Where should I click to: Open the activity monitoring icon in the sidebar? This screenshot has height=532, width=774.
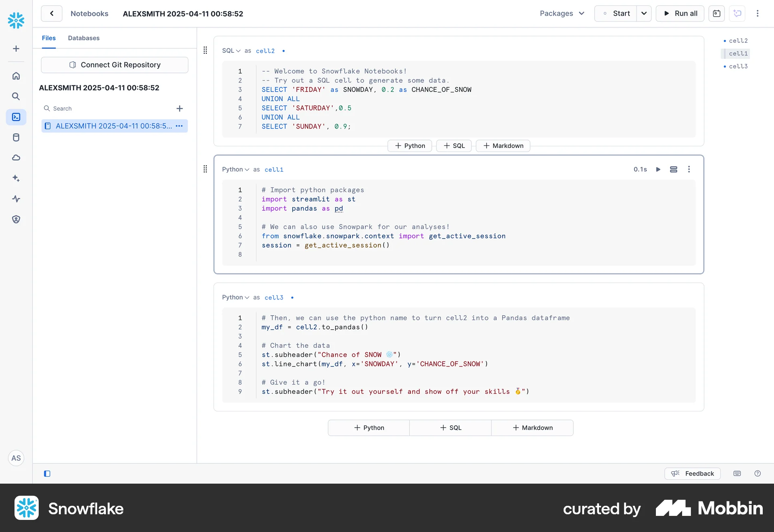point(16,199)
